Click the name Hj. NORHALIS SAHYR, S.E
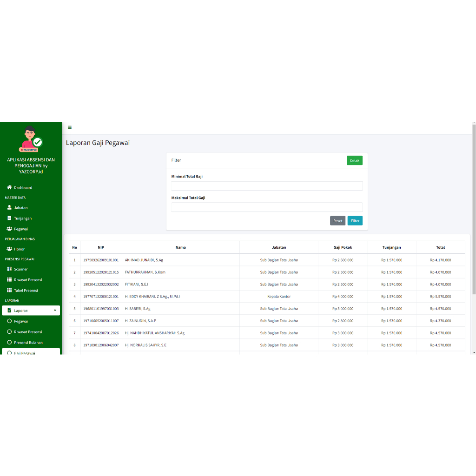Image resolution: width=476 pixels, height=476 pixels. pyautogui.click(x=145, y=345)
